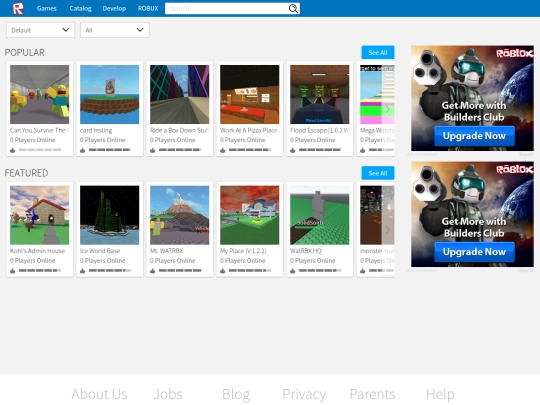Viewport: 540px width, 405px height.
Task: Click thumbs-up icon under Ride a Box Down
Action: [153, 150]
